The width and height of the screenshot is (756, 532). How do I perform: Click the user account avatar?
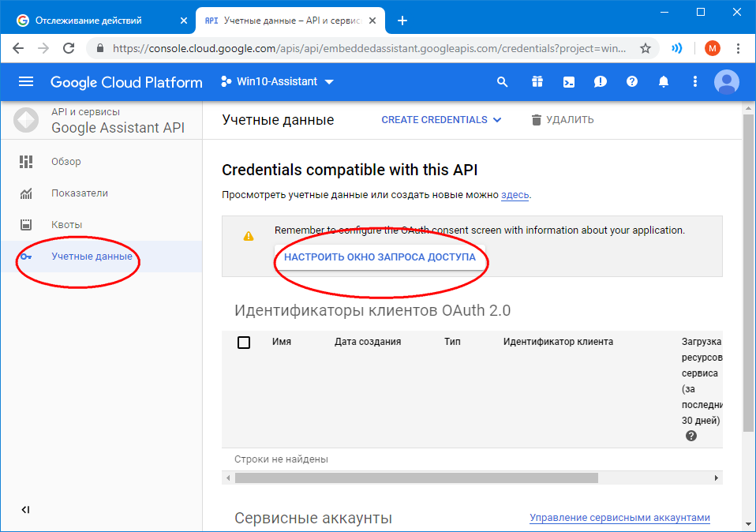coord(727,82)
